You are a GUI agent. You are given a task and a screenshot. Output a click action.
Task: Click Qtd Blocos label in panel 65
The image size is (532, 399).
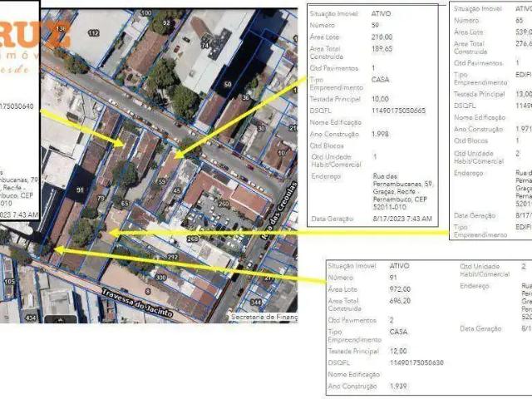470,140
